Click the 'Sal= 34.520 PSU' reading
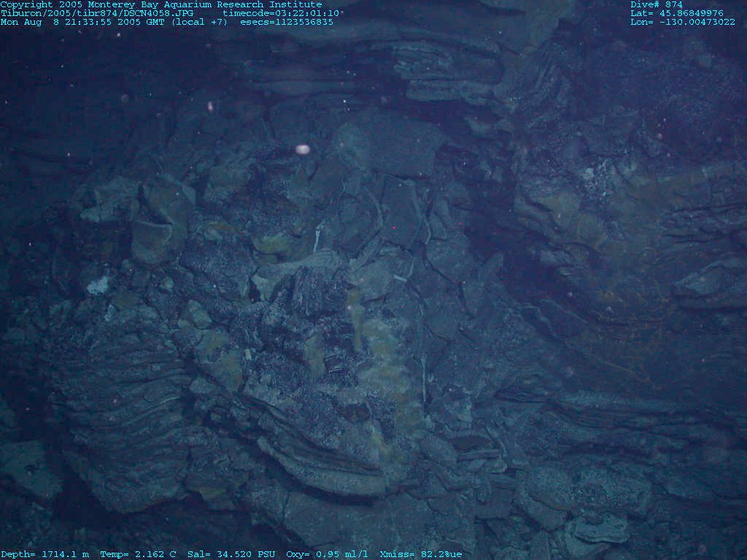 [231, 554]
